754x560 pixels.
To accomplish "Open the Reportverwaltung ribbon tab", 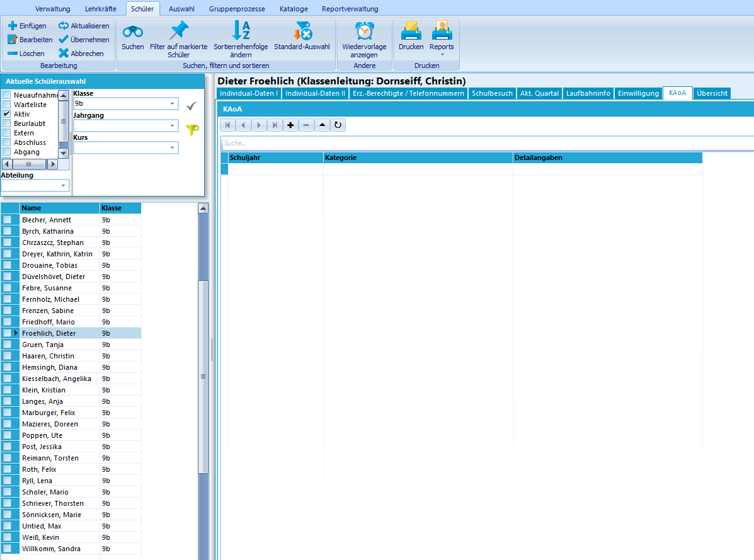I will click(x=350, y=9).
